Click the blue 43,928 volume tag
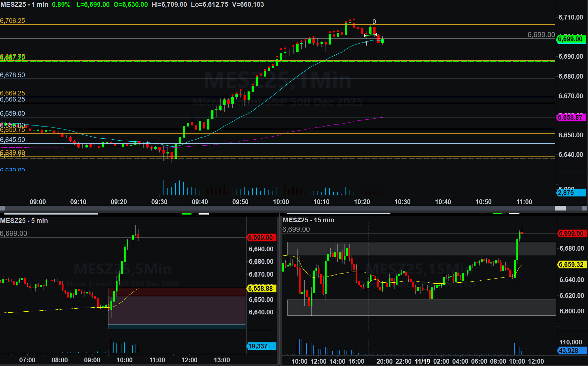Screen dimensions: 588x366 point(571,350)
